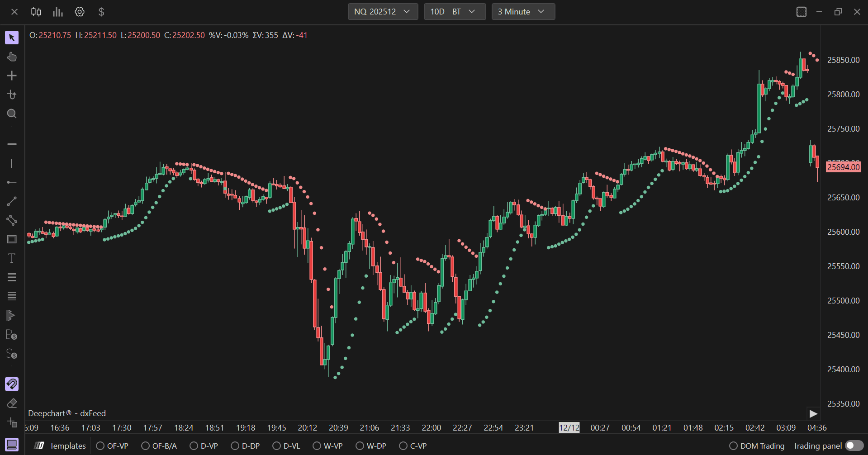Open the 3 Minute timeframe dropdown

click(523, 12)
